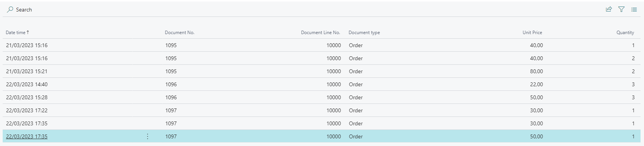Click the Order type in the highlighted row
Viewport: 644px width, 146px height.
(x=356, y=136)
